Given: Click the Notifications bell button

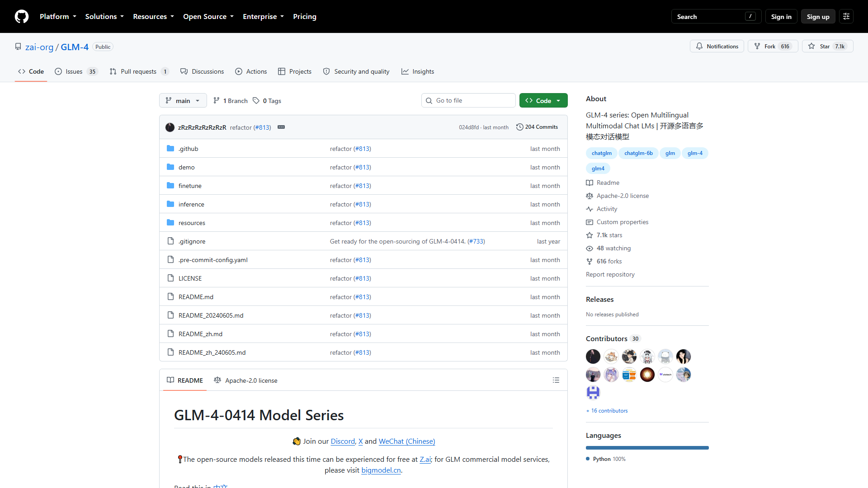Looking at the screenshot, I should (x=717, y=46).
